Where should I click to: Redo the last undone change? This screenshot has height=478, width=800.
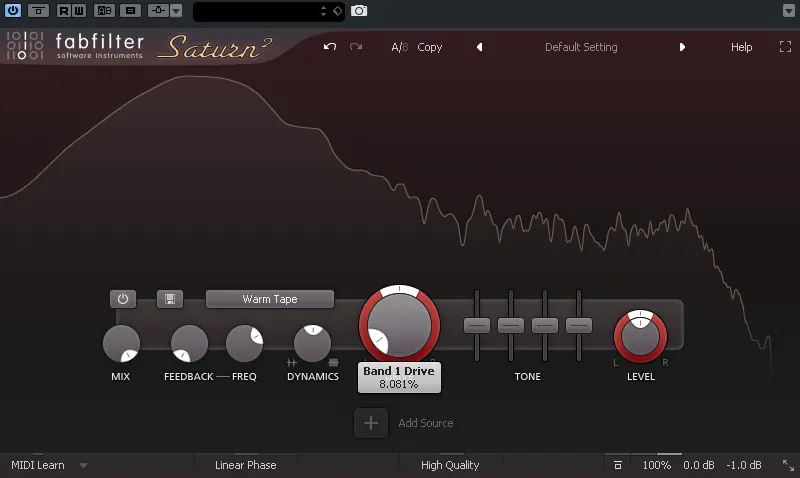tap(356, 47)
